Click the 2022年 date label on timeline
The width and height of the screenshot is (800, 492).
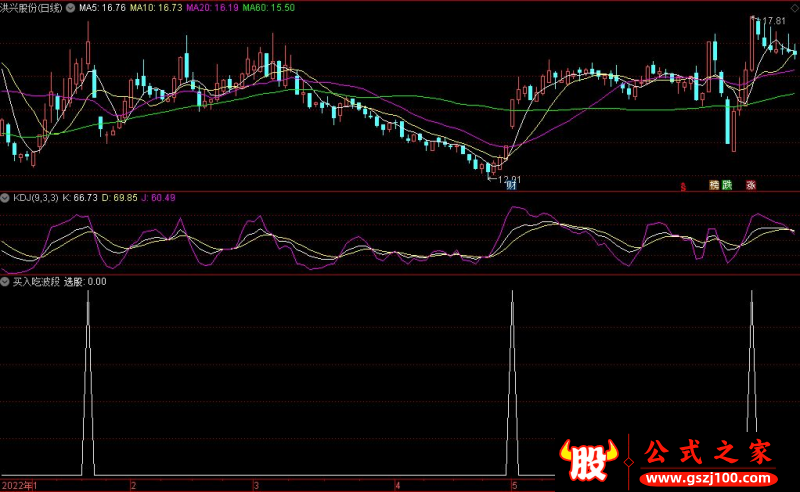click(x=19, y=485)
